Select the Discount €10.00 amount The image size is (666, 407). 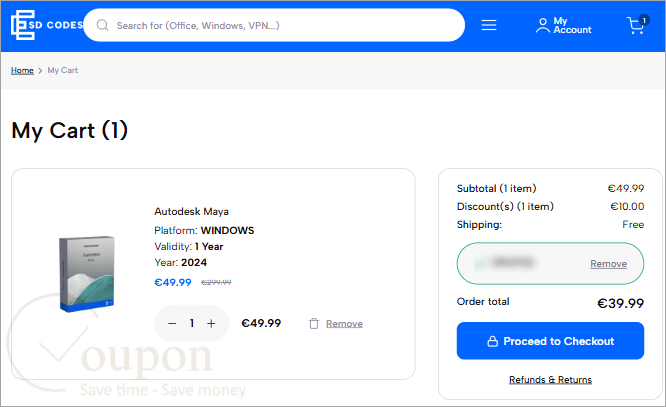(627, 206)
